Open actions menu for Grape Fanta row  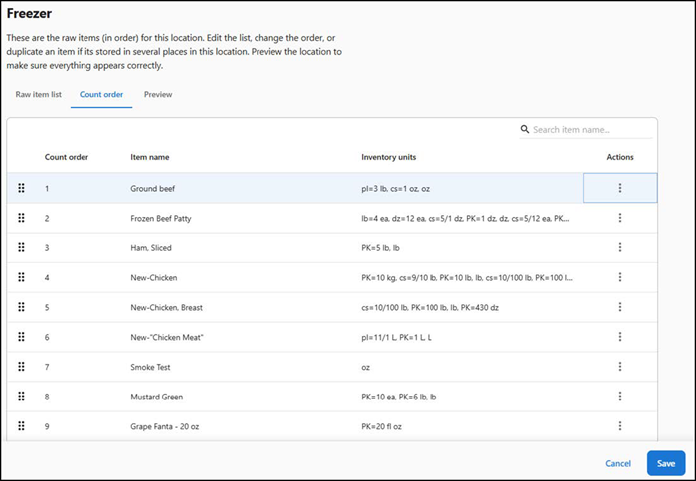(620, 425)
